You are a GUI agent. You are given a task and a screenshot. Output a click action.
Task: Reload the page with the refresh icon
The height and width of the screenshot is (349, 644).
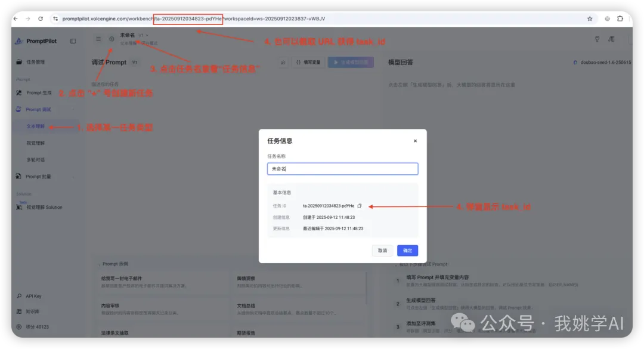pos(41,18)
